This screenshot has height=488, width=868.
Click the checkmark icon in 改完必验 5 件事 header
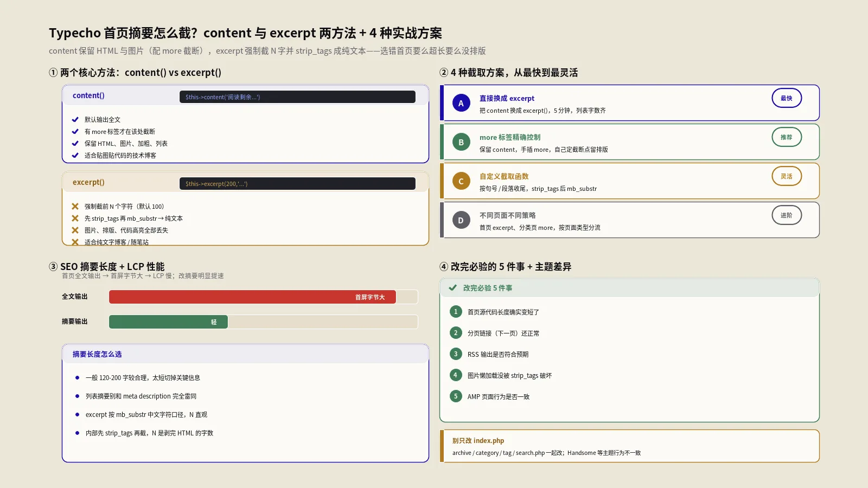pos(452,288)
